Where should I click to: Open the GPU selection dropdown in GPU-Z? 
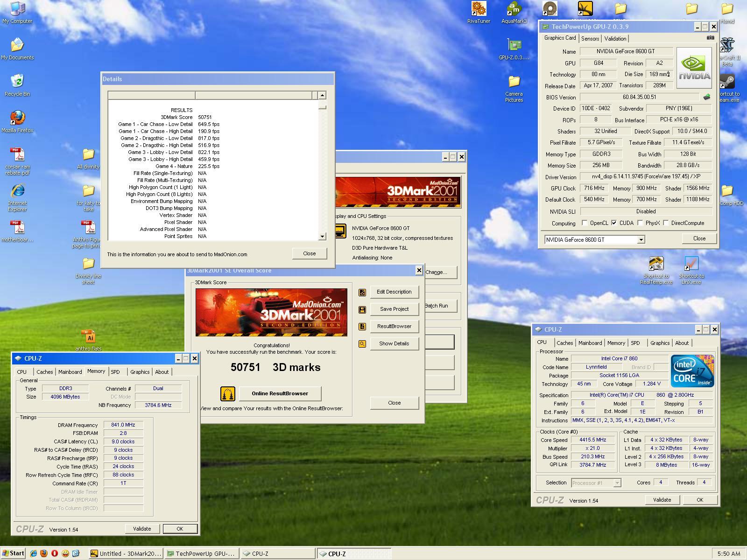pyautogui.click(x=641, y=240)
